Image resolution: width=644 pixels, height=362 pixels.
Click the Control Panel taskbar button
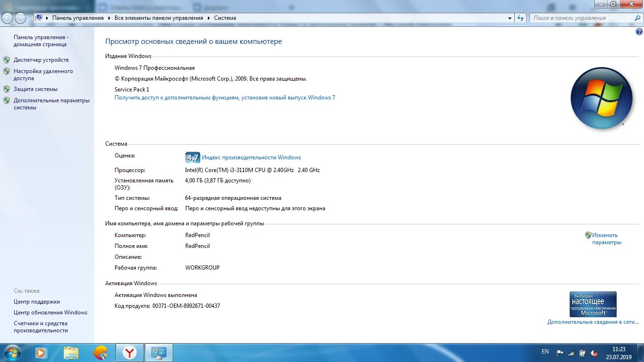pyautogui.click(x=159, y=353)
